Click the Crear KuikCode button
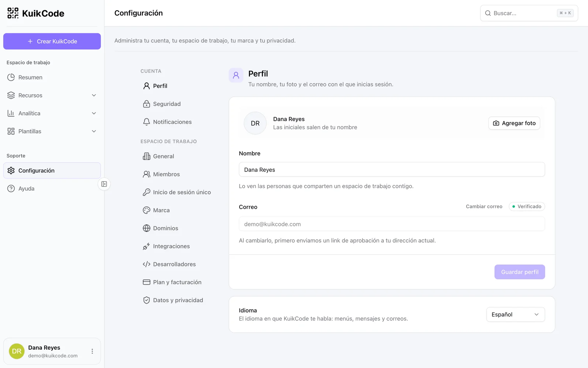588x368 pixels. pyautogui.click(x=52, y=41)
